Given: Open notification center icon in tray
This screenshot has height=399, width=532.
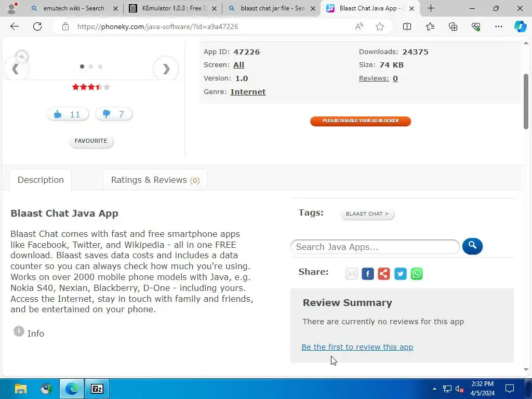Looking at the screenshot, I should 509,389.
